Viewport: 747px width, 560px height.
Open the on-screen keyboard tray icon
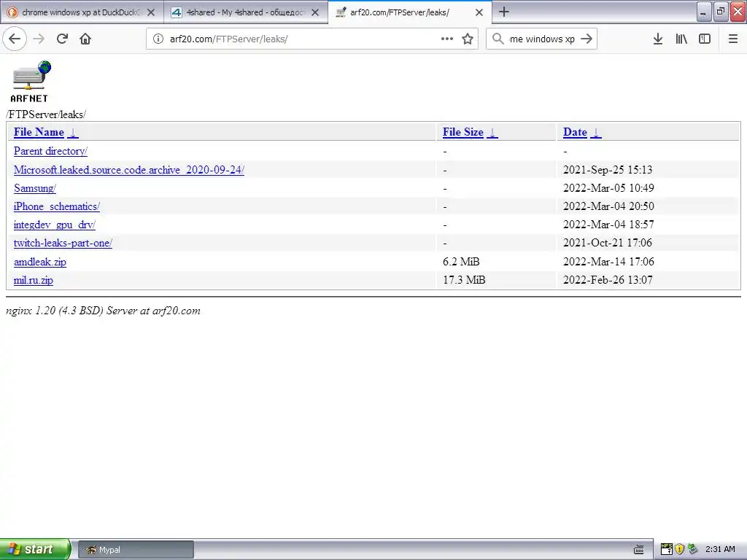click(x=639, y=550)
